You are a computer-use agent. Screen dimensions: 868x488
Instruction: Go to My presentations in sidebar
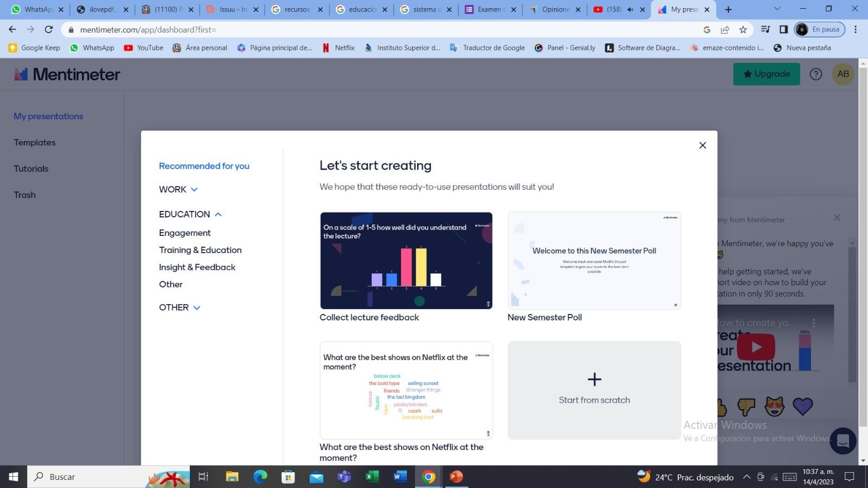tap(48, 116)
